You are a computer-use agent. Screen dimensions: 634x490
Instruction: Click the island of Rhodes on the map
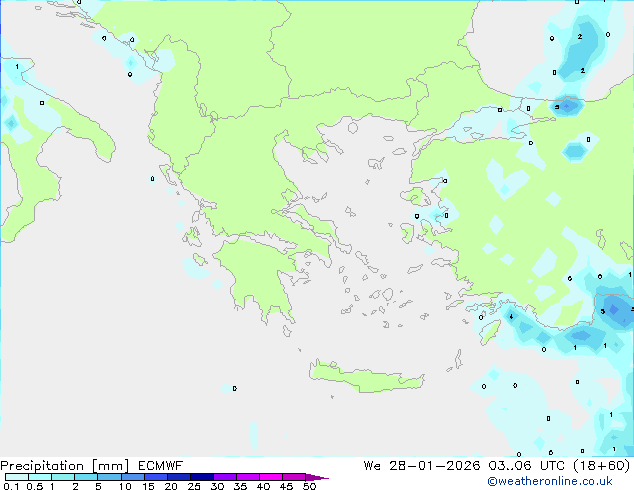(490, 332)
